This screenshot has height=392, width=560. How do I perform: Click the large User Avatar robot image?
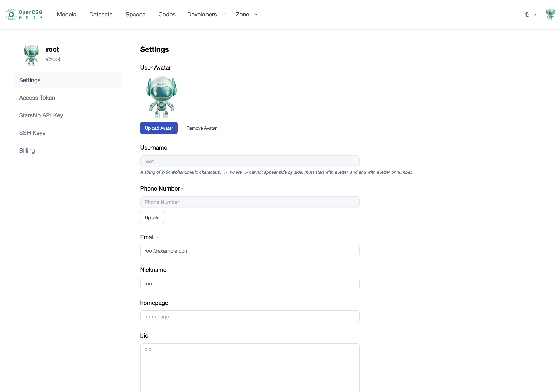coord(162,97)
